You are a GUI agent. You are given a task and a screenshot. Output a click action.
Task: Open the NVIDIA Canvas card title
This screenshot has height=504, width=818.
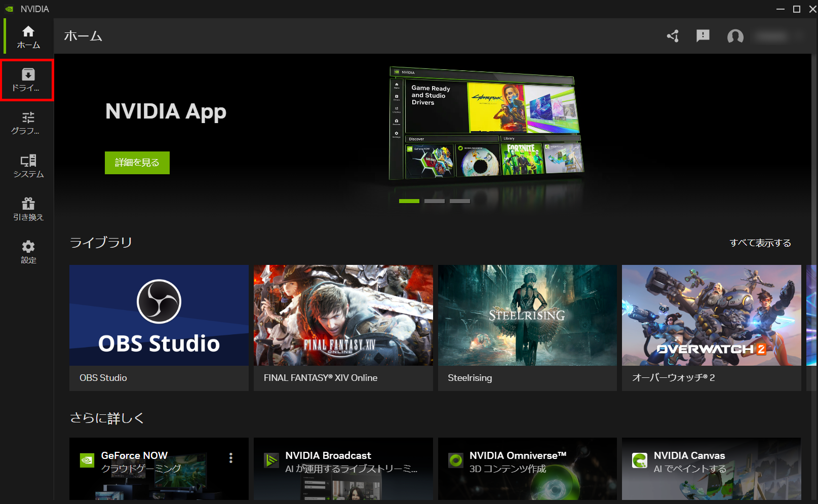pyautogui.click(x=689, y=455)
